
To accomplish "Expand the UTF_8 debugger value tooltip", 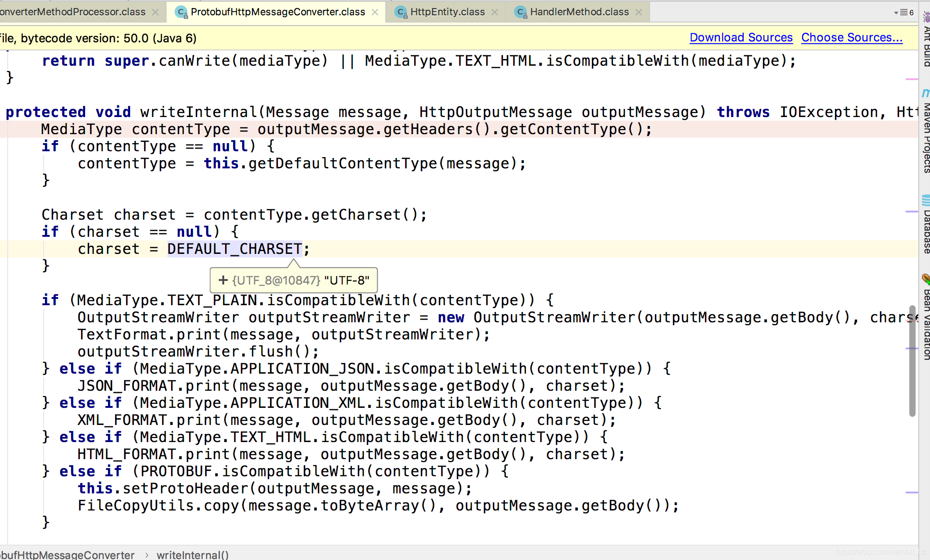I will 223,280.
